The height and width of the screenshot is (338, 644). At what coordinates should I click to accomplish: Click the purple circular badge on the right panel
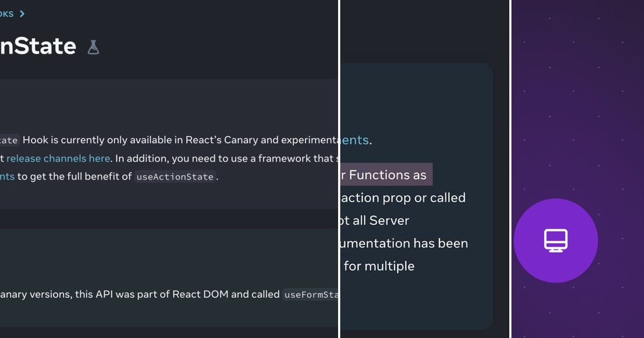pyautogui.click(x=555, y=241)
